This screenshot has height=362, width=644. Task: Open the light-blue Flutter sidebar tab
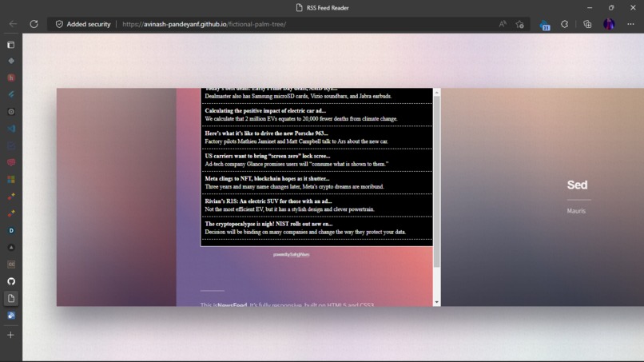click(x=11, y=94)
